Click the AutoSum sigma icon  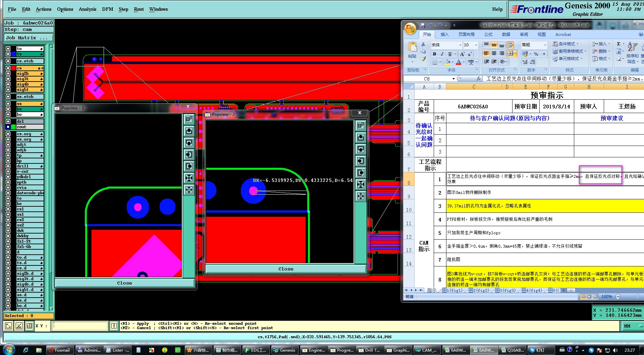click(619, 44)
